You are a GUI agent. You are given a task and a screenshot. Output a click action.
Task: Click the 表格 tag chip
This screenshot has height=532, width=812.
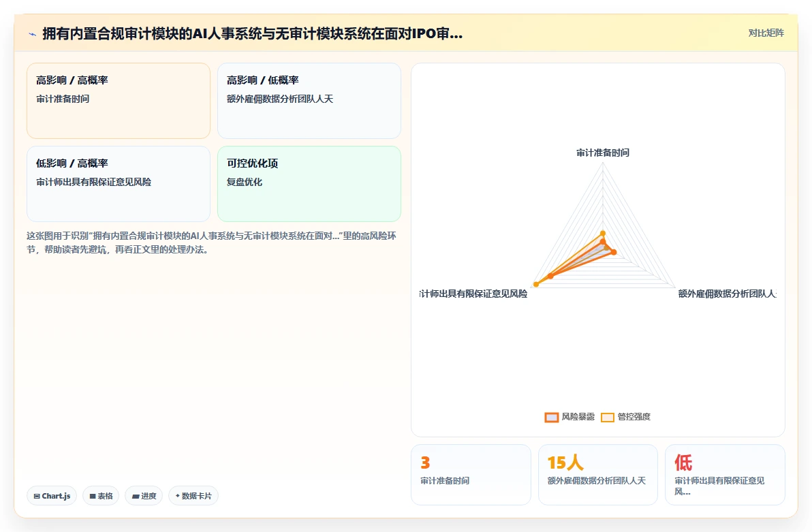click(101, 496)
